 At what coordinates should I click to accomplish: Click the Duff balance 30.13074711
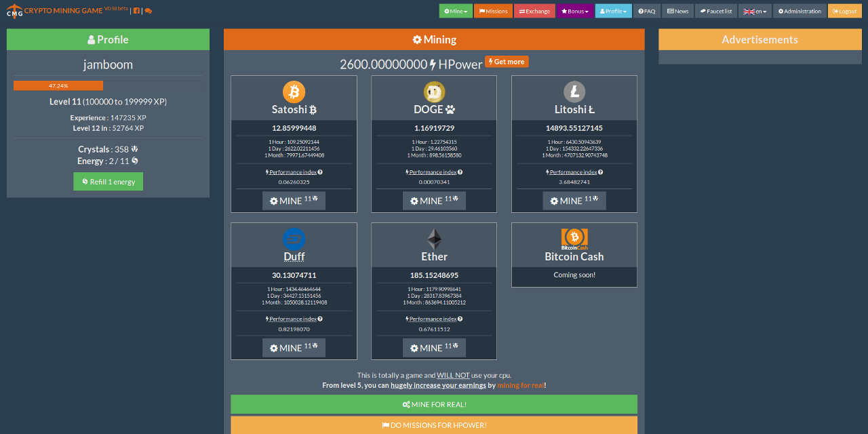tap(294, 275)
